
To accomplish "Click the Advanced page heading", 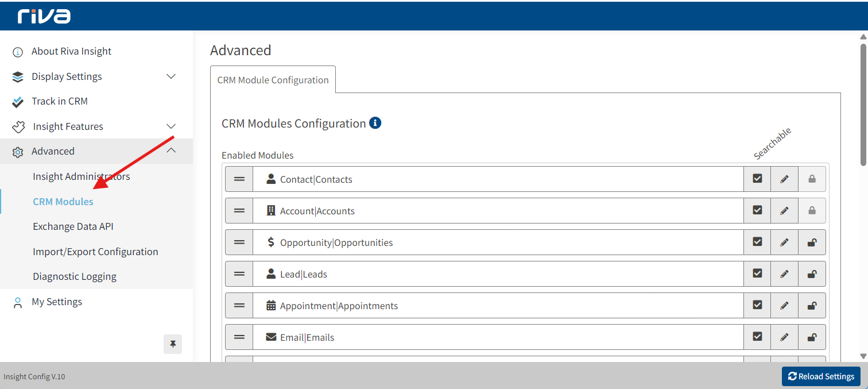I will tap(241, 51).
